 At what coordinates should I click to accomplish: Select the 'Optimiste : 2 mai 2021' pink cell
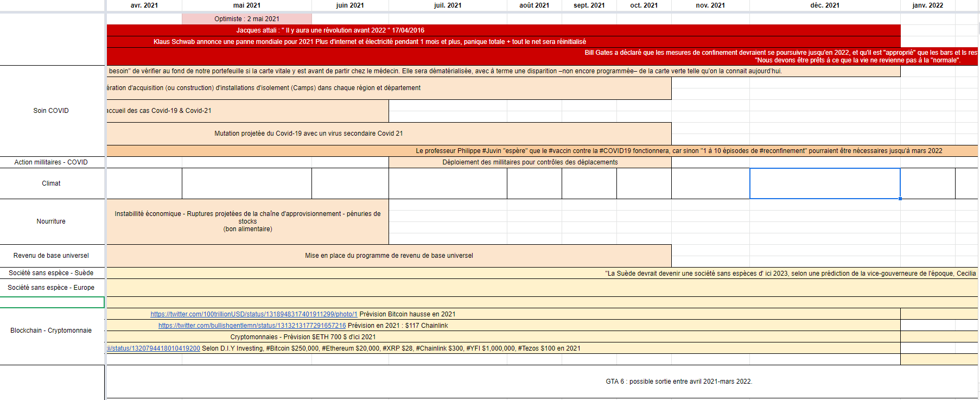pos(247,19)
